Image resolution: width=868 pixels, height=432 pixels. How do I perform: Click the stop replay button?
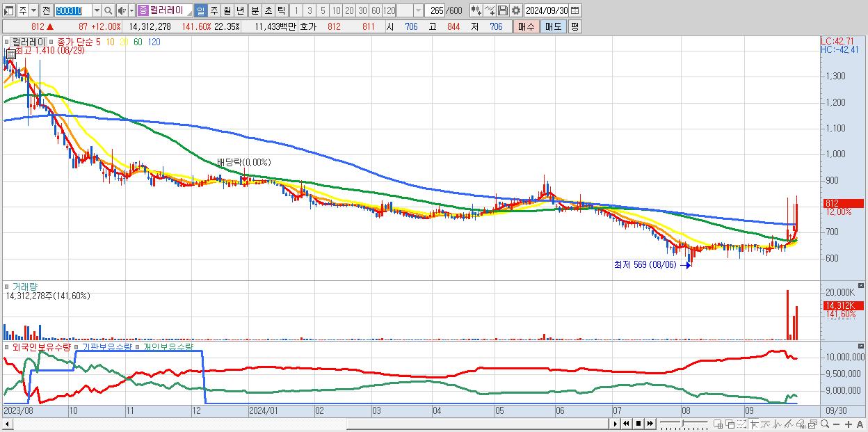point(638,424)
